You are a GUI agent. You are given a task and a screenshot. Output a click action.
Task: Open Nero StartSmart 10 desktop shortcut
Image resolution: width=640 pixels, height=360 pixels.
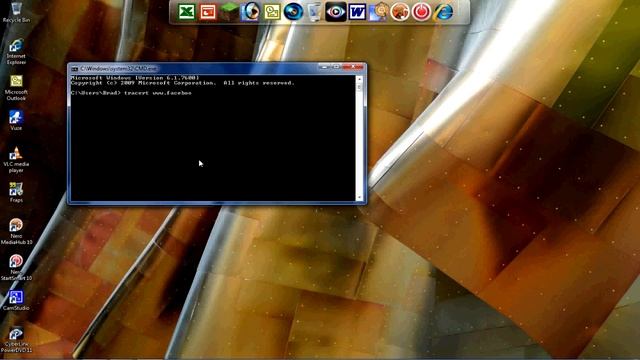pyautogui.click(x=16, y=267)
